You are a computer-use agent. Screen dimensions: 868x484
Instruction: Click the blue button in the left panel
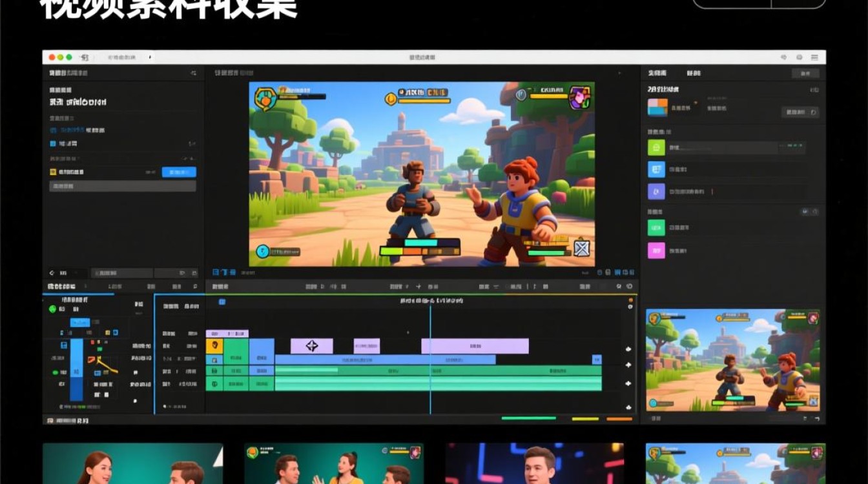179,172
